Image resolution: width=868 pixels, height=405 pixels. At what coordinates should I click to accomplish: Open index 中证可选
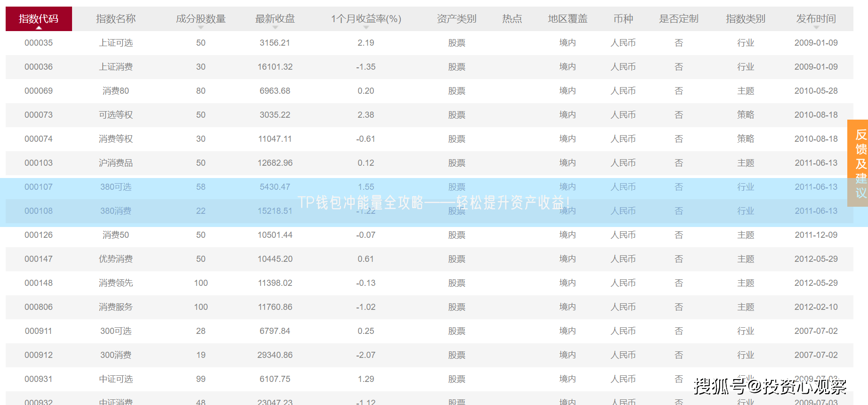point(116,379)
